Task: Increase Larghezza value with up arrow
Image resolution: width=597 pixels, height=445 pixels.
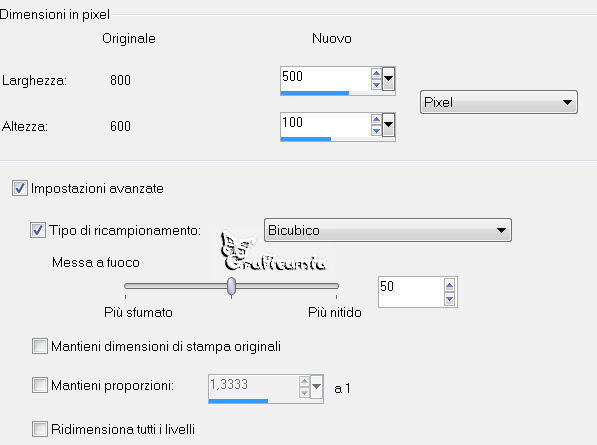Action: click(376, 73)
